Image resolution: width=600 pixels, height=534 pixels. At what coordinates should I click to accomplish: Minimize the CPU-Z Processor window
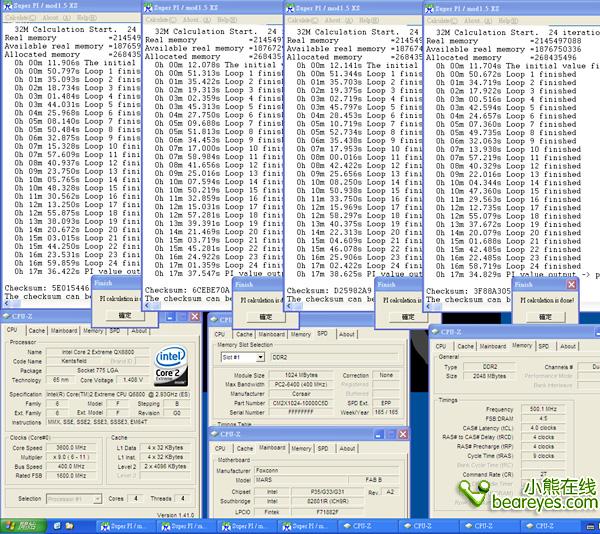coord(170,317)
